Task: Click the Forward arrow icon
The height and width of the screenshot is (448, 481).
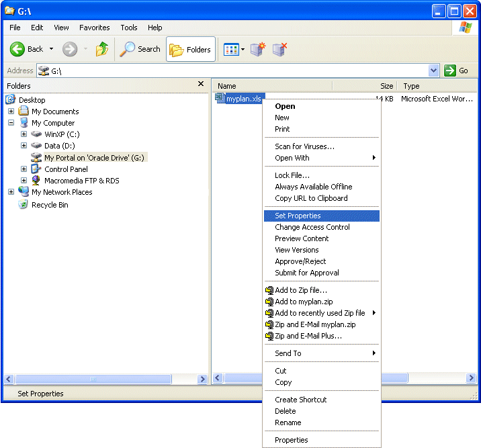Action: click(70, 49)
